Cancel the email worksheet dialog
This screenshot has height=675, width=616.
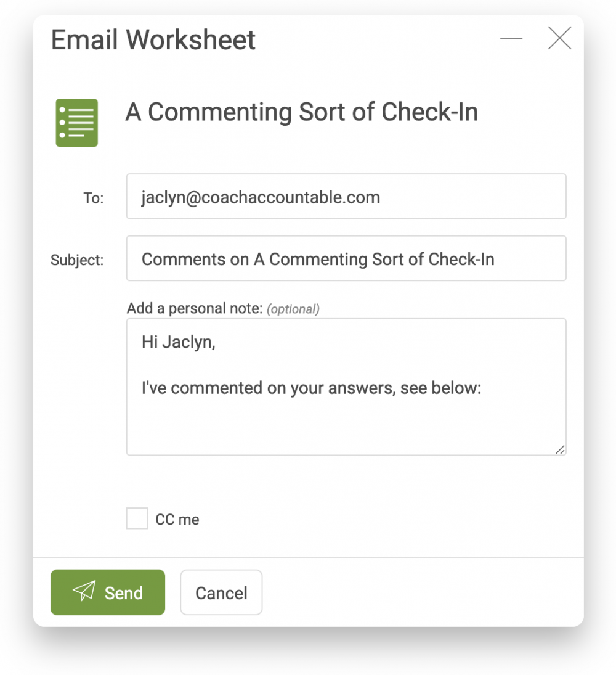tap(221, 592)
